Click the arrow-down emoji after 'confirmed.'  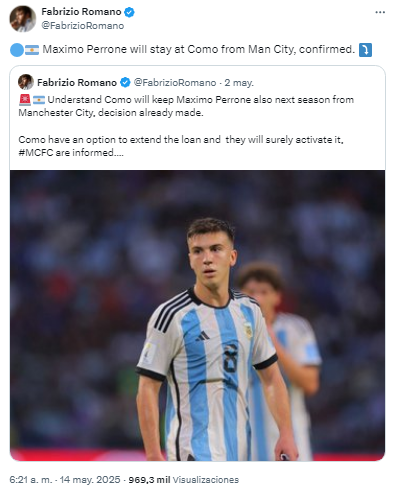click(365, 50)
